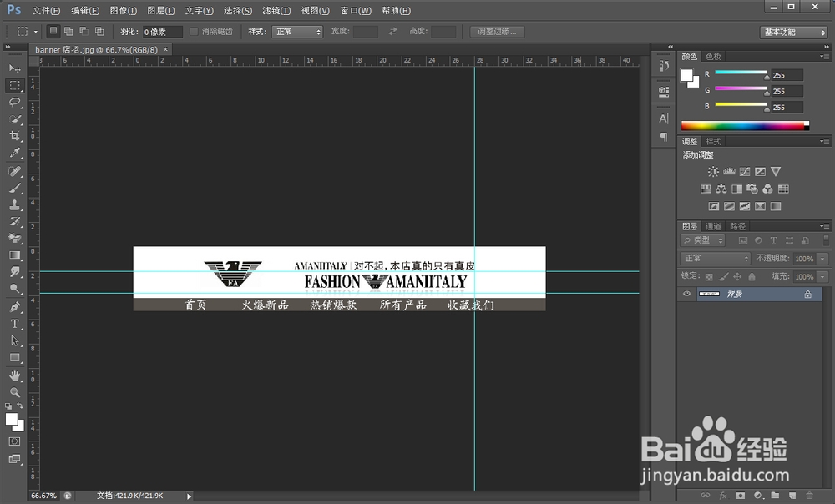Click the 调整边缘 button
The image size is (835, 504).
[x=497, y=32]
